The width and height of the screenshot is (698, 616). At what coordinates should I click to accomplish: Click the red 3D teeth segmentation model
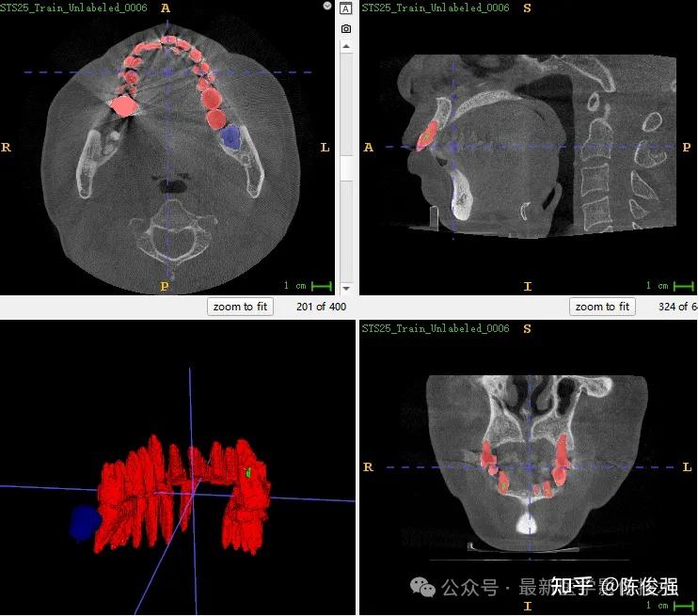[182, 494]
